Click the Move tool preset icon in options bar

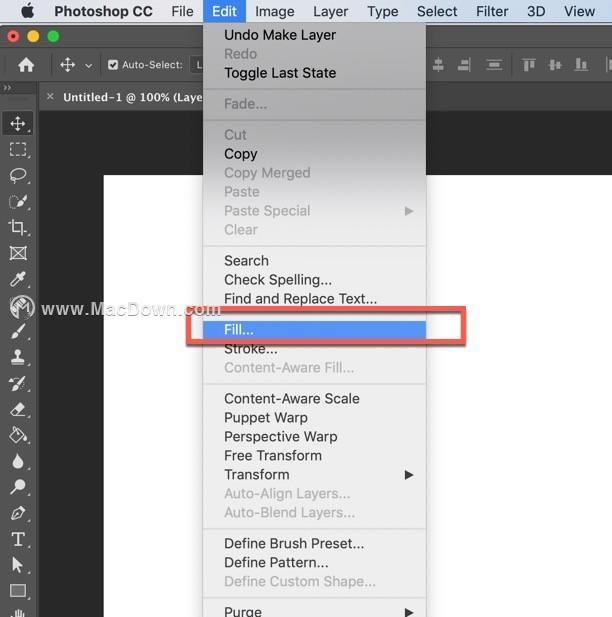pyautogui.click(x=67, y=65)
